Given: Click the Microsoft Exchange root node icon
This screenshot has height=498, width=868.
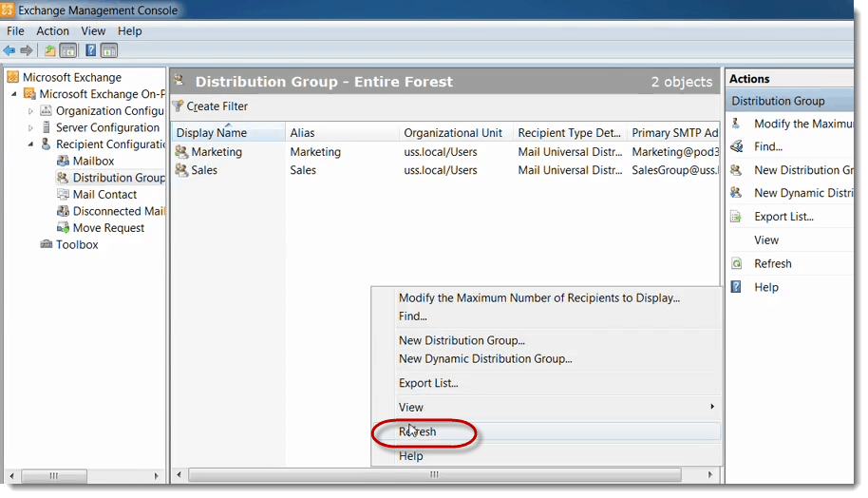Looking at the screenshot, I should 12,77.
